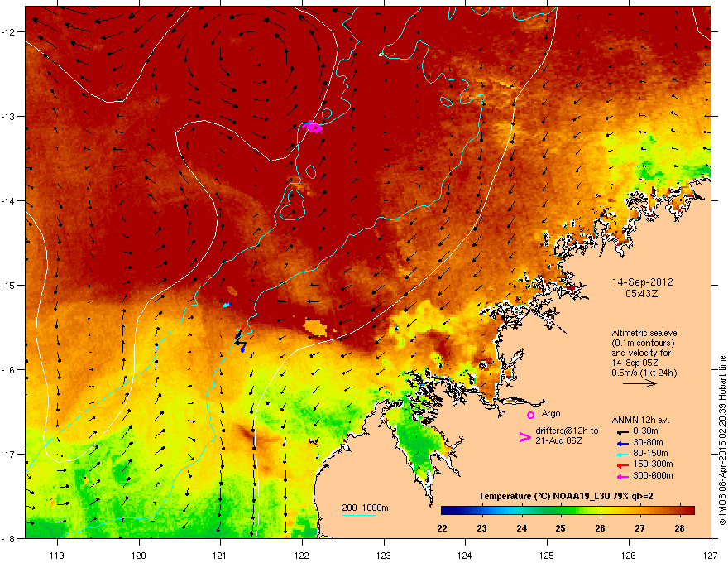This screenshot has height=563, width=728.
Task: Click the latitude axis label -14
Action: pyautogui.click(x=9, y=200)
